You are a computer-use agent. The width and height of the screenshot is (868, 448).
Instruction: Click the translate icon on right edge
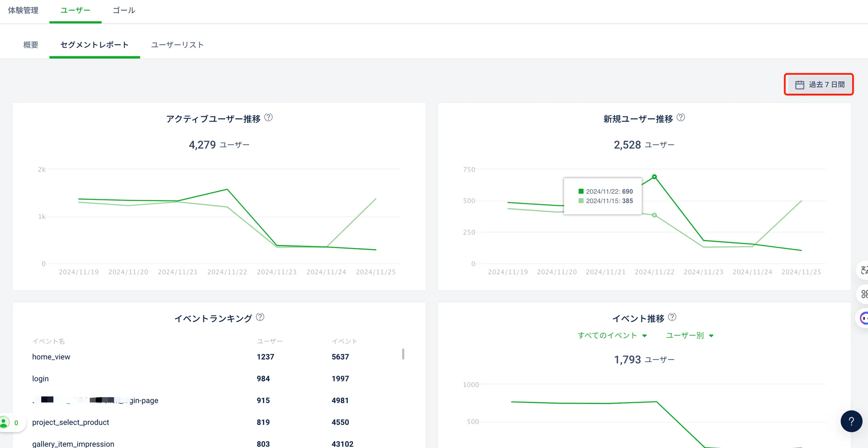(864, 270)
